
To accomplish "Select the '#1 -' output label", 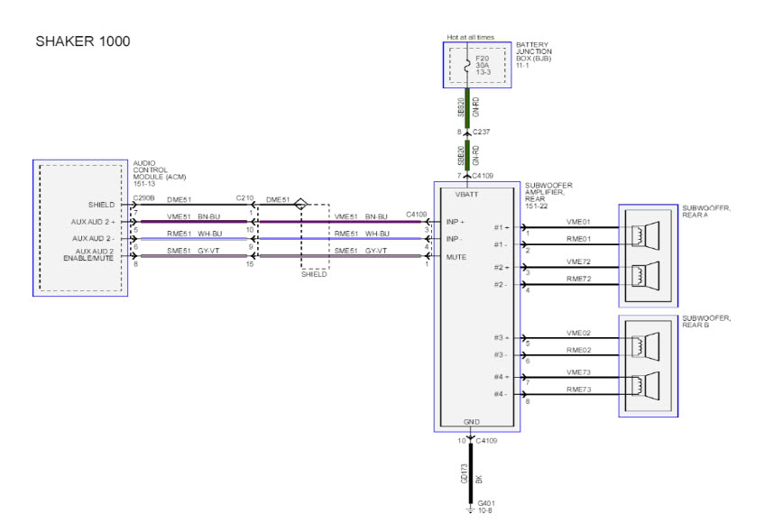I will (501, 244).
